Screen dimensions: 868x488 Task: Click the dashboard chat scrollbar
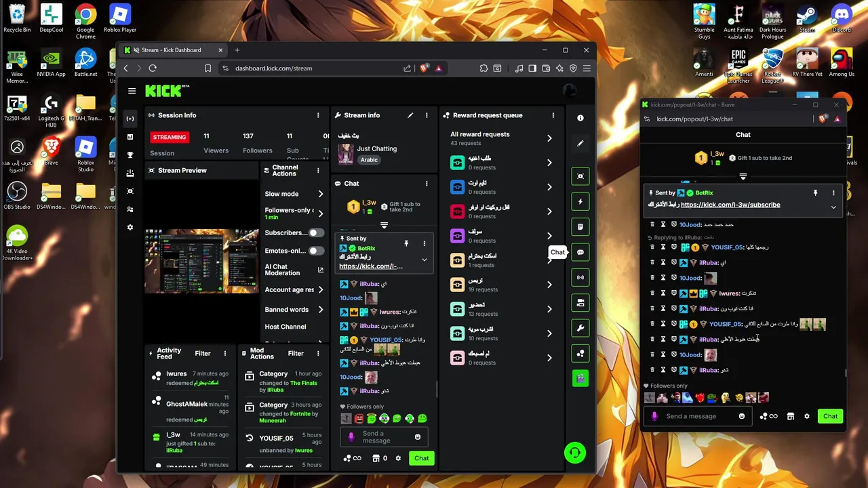(437, 388)
